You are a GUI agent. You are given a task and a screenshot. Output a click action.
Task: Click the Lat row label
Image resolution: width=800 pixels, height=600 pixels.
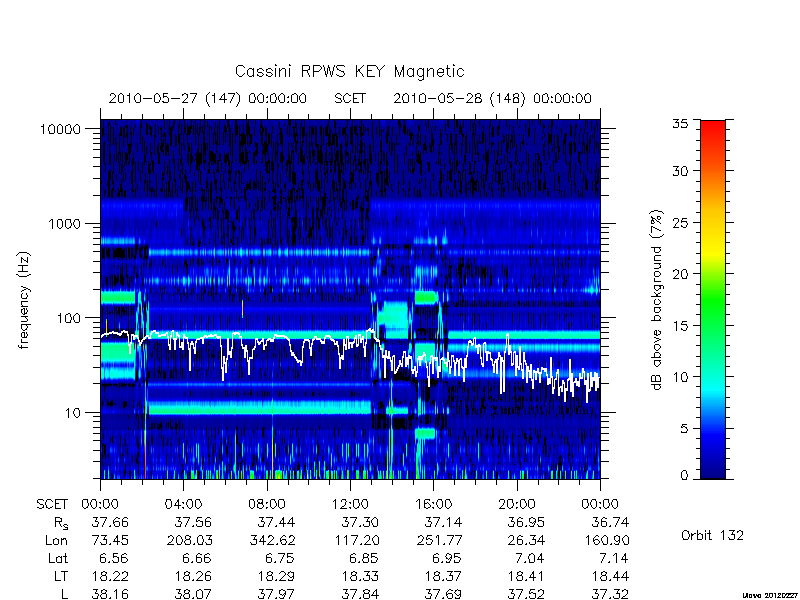click(x=58, y=559)
